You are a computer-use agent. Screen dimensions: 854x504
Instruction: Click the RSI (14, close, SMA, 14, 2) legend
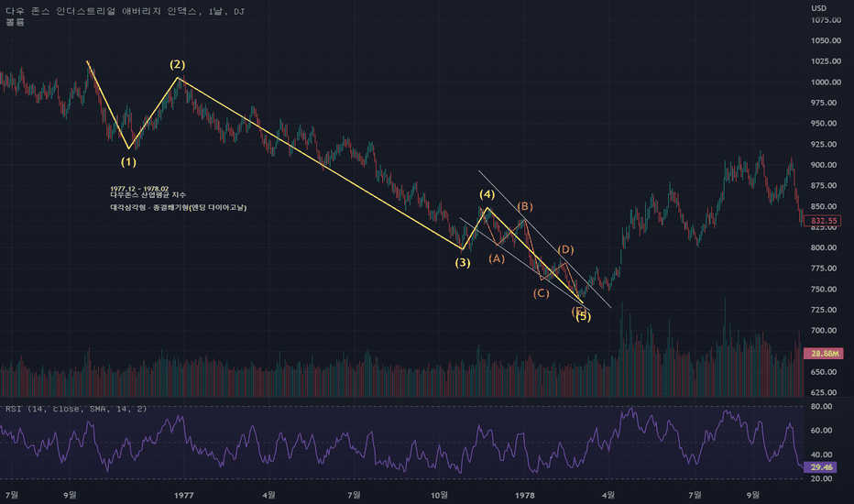point(76,409)
